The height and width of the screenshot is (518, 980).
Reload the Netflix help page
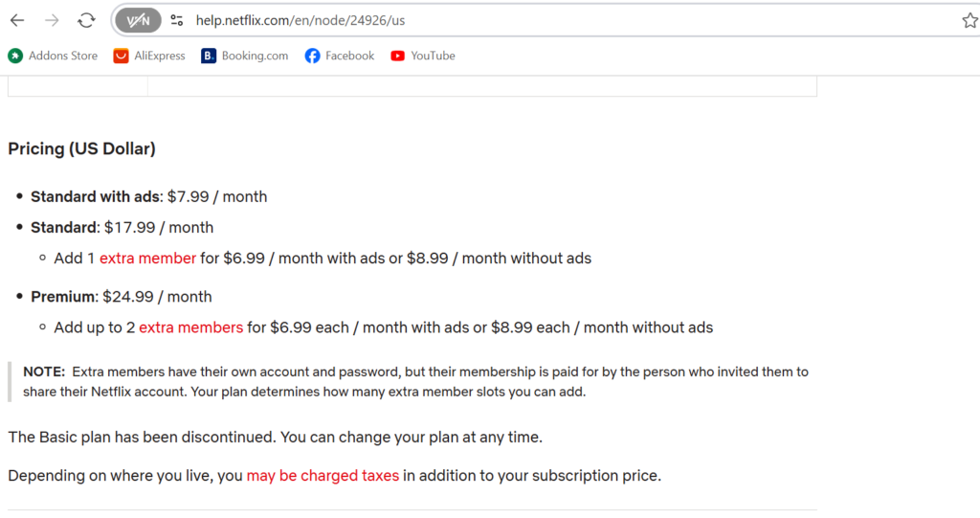pyautogui.click(x=86, y=20)
